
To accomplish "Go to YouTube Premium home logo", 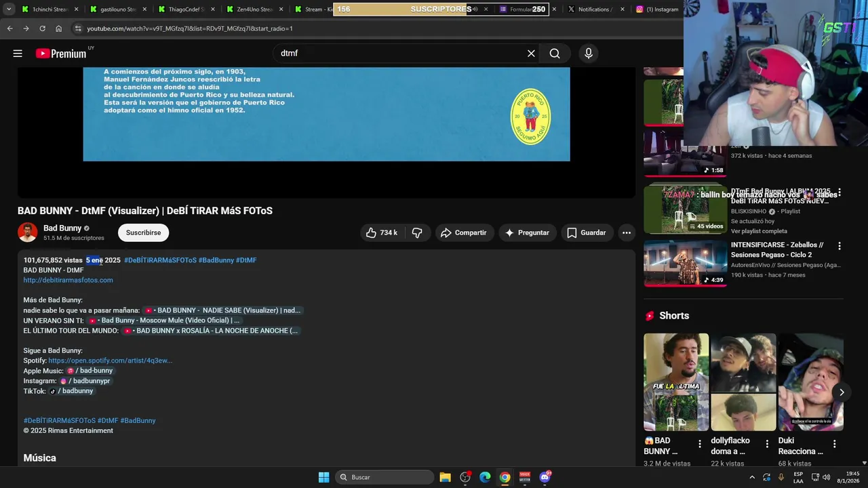I will tap(61, 54).
